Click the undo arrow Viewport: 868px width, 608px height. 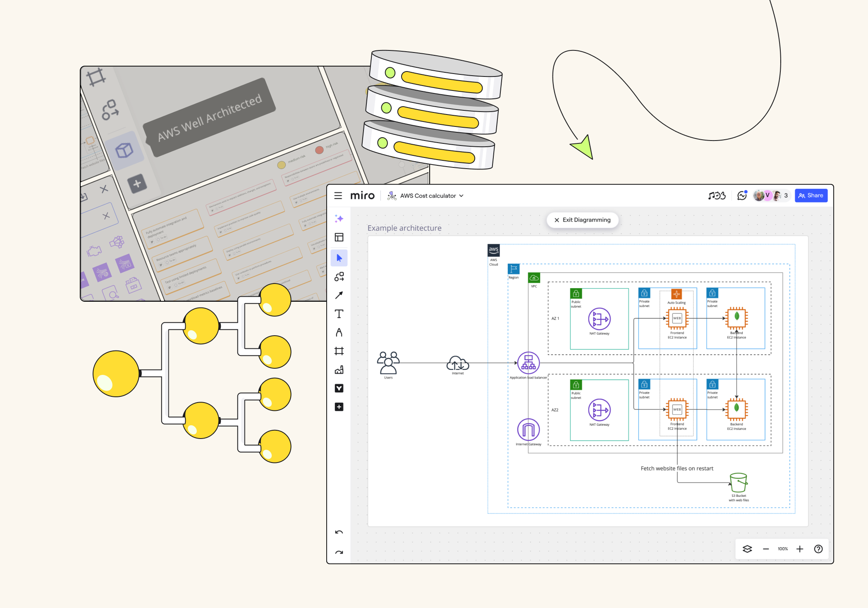[339, 532]
